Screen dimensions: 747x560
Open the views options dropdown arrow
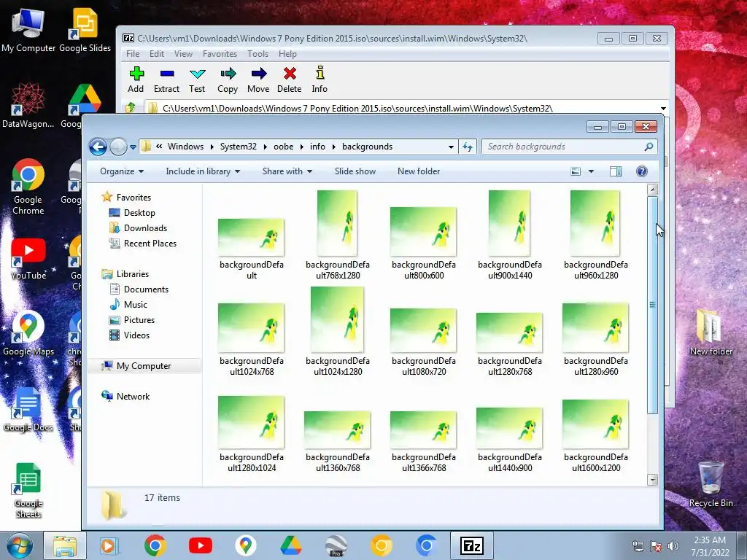pos(591,171)
